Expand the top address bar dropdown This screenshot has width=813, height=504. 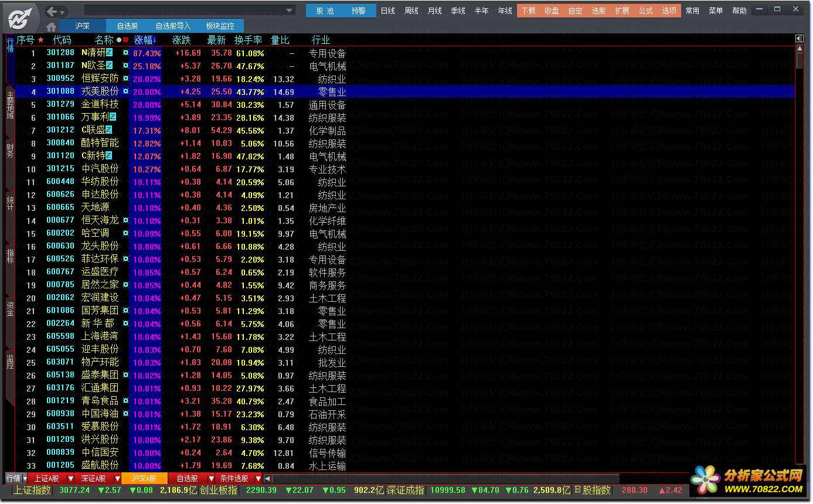[x=290, y=11]
